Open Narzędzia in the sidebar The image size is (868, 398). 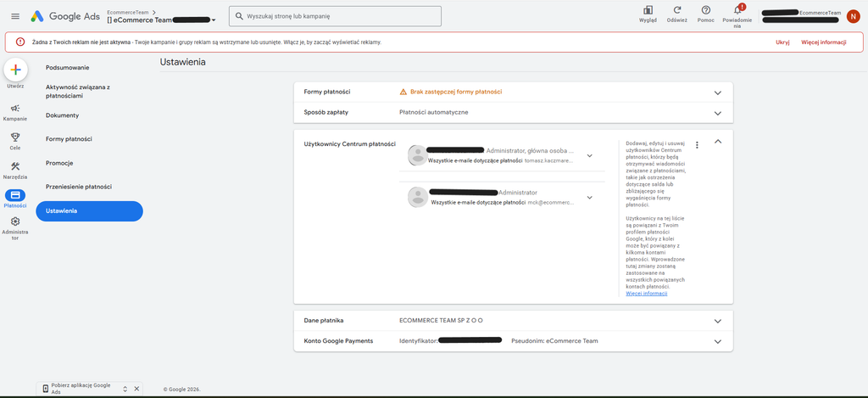coord(15,171)
